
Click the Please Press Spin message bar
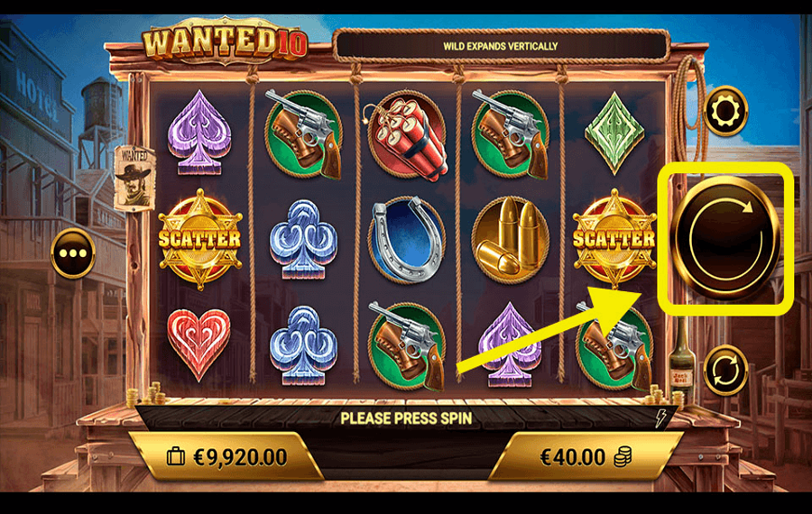pos(407,418)
